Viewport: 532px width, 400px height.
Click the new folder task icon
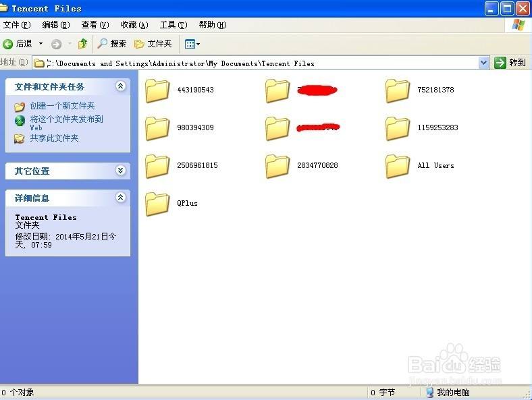tap(20, 107)
